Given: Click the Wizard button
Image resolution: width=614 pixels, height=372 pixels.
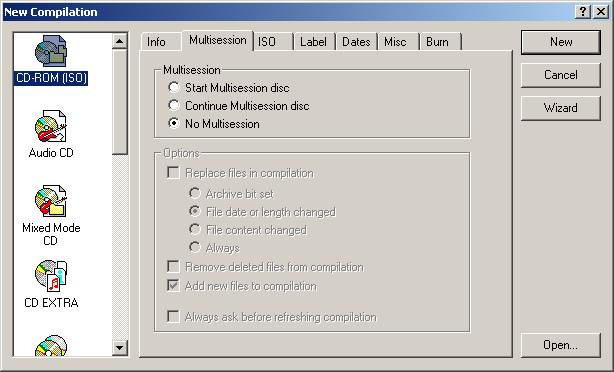Looking at the screenshot, I should 561,108.
